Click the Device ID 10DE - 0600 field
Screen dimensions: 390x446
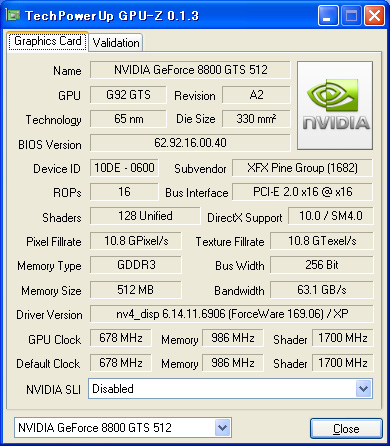(x=124, y=168)
